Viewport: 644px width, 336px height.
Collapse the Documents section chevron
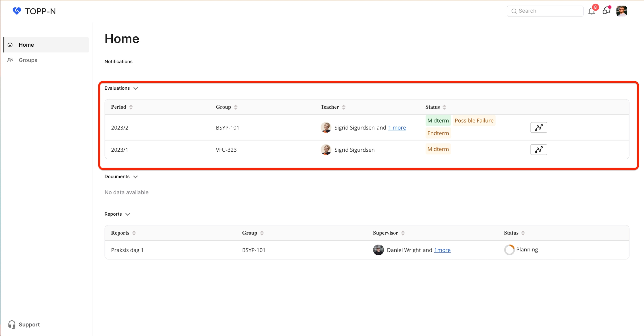click(x=136, y=177)
